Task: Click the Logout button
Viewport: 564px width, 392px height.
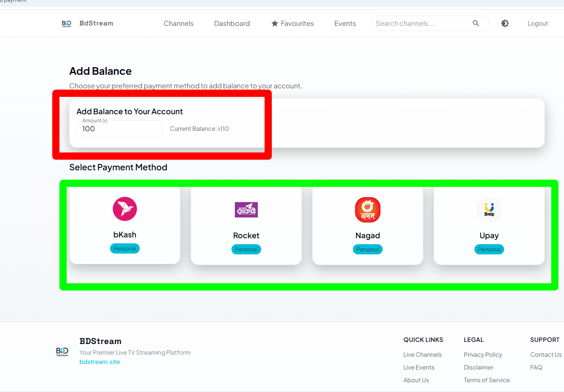Action: [x=538, y=23]
